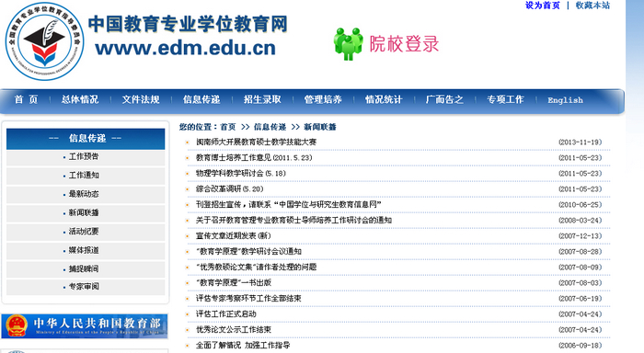This screenshot has height=353, width=644.
Task: Click the circular council logo emblem
Action: (x=44, y=41)
